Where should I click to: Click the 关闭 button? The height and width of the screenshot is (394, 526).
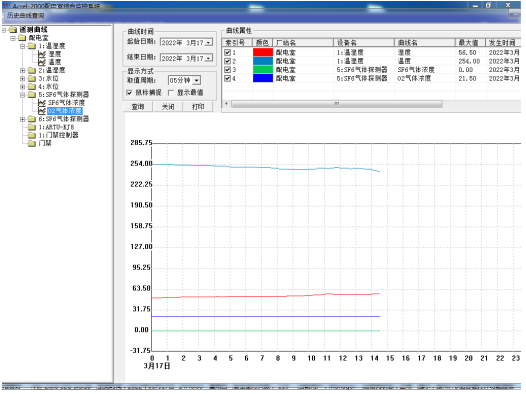[x=168, y=107]
